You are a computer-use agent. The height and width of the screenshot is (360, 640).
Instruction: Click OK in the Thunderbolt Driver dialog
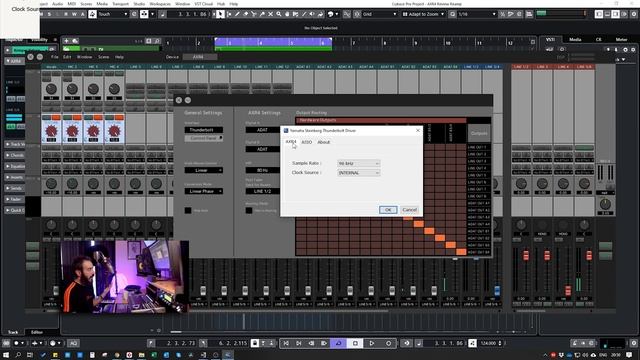coord(388,209)
